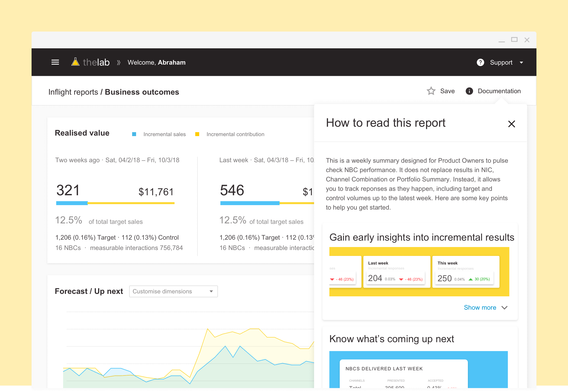Screen dimensions: 568x392
Task: Close the How to read this report panel
Action: pyautogui.click(x=512, y=124)
